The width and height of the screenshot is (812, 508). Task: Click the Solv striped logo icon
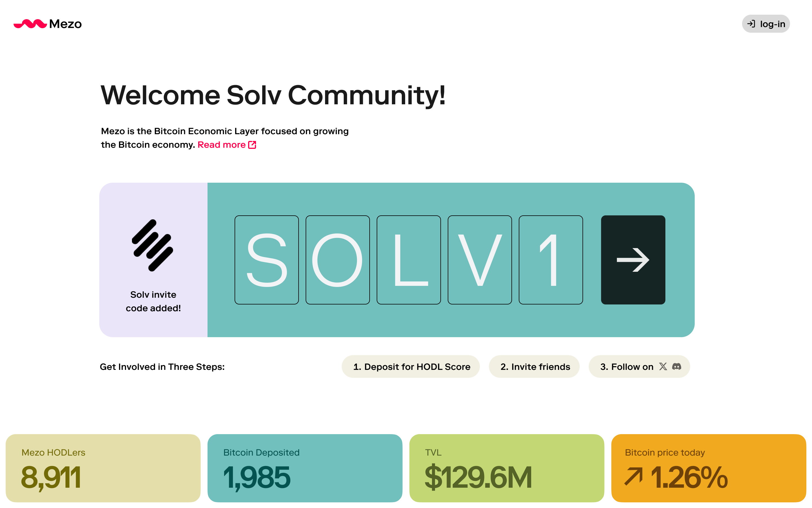[153, 245]
